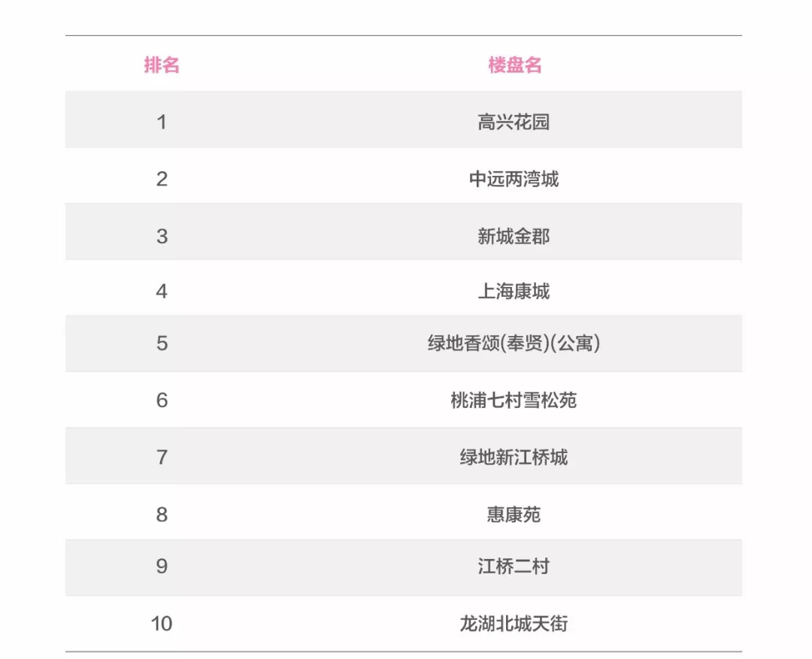Select 龙湖北城天街 in the ranking
This screenshot has height=659, width=812.
point(514,624)
